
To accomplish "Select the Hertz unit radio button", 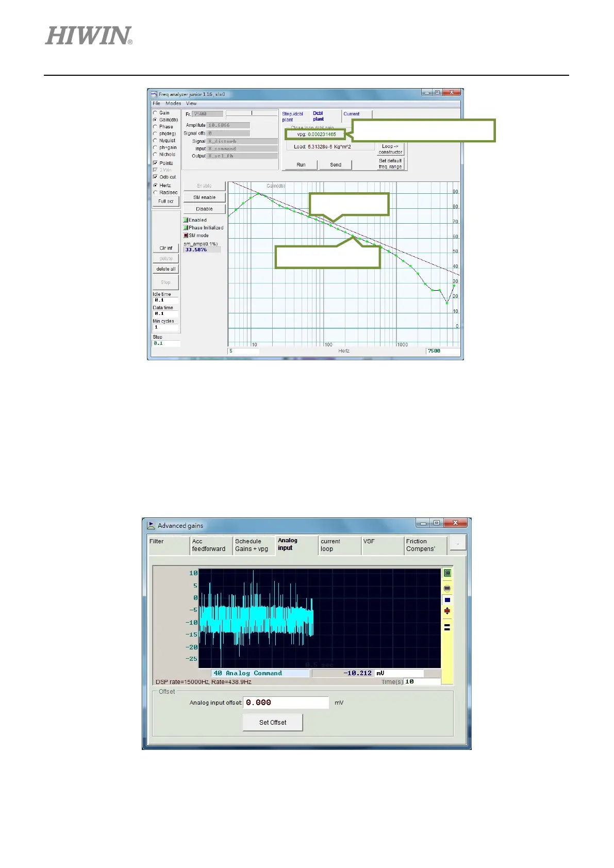I will coord(155,186).
